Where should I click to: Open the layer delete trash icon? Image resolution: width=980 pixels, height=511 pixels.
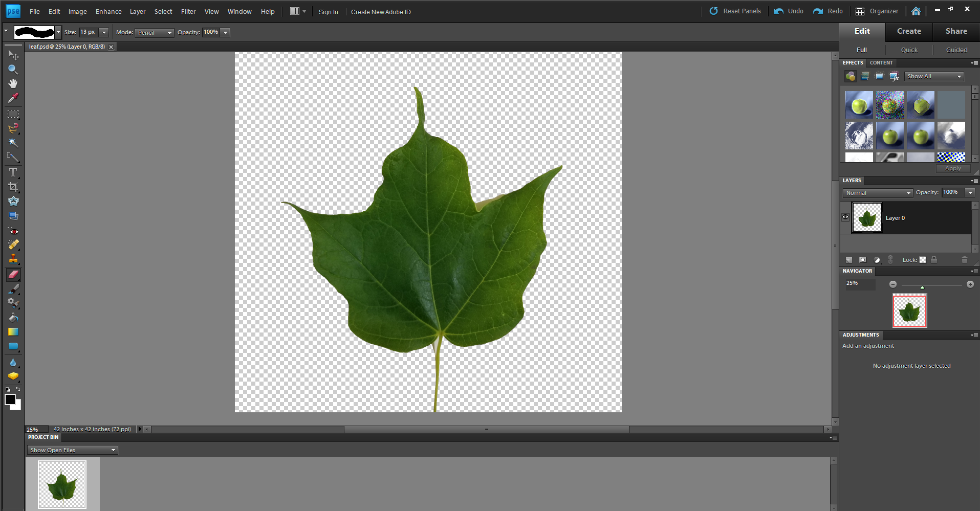click(x=964, y=260)
